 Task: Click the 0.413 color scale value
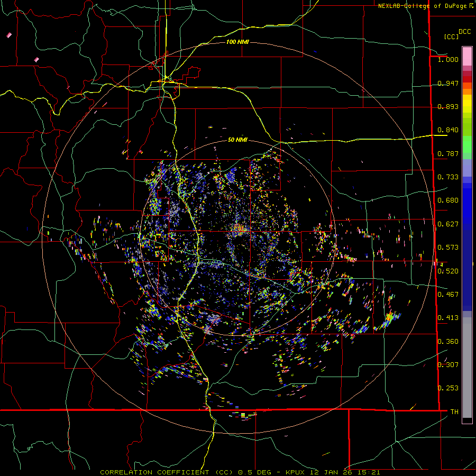point(448,318)
